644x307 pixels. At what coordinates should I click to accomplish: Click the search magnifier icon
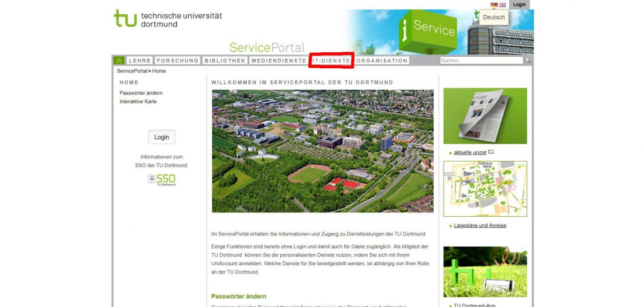pyautogui.click(x=528, y=61)
